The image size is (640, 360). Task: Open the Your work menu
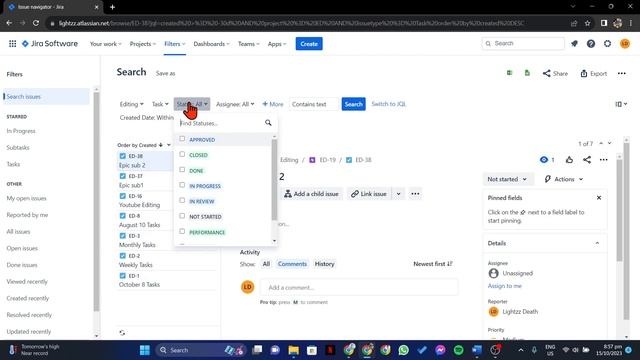(105, 44)
